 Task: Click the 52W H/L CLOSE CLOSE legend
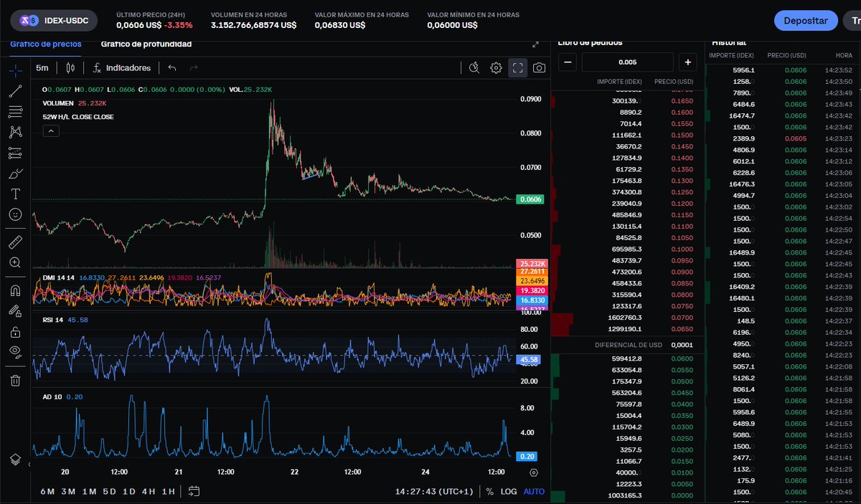click(77, 117)
